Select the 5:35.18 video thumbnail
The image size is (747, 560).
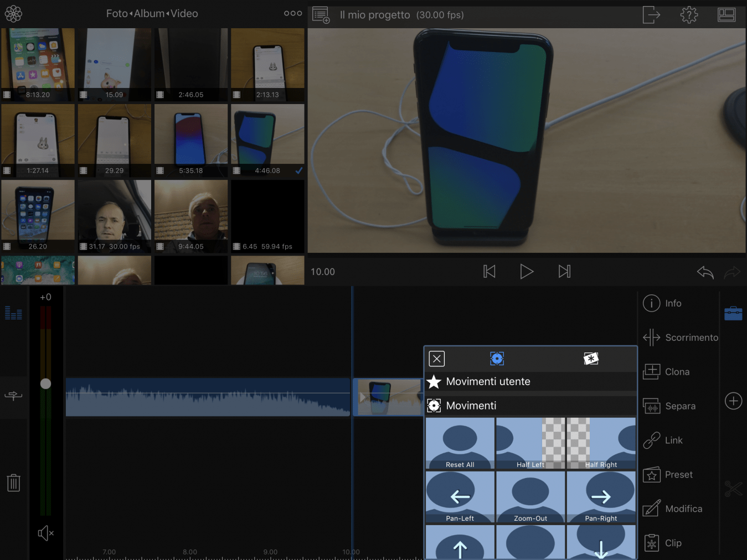click(x=191, y=140)
